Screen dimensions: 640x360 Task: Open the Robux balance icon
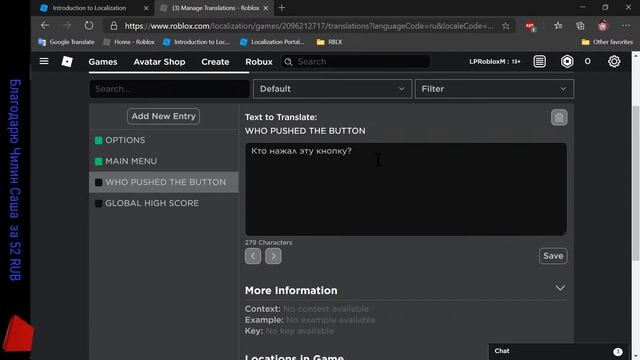coord(567,62)
